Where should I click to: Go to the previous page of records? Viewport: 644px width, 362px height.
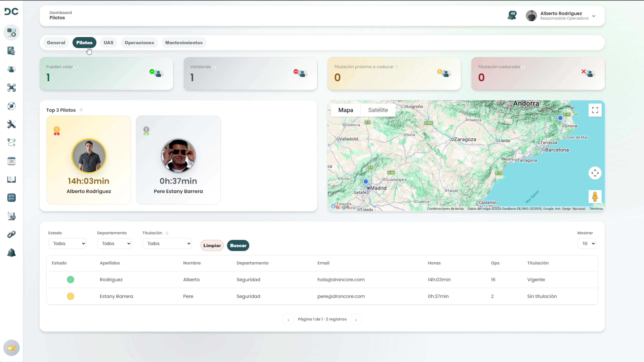tap(288, 320)
